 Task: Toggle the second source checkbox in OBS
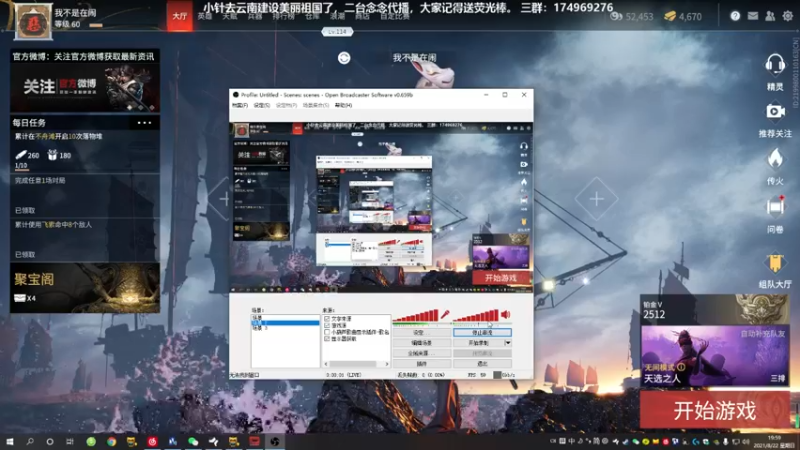[x=327, y=325]
